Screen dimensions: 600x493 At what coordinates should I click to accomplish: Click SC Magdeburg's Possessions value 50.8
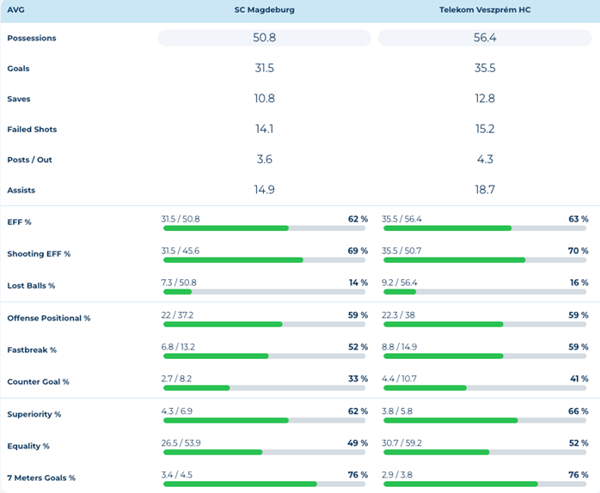coord(264,38)
